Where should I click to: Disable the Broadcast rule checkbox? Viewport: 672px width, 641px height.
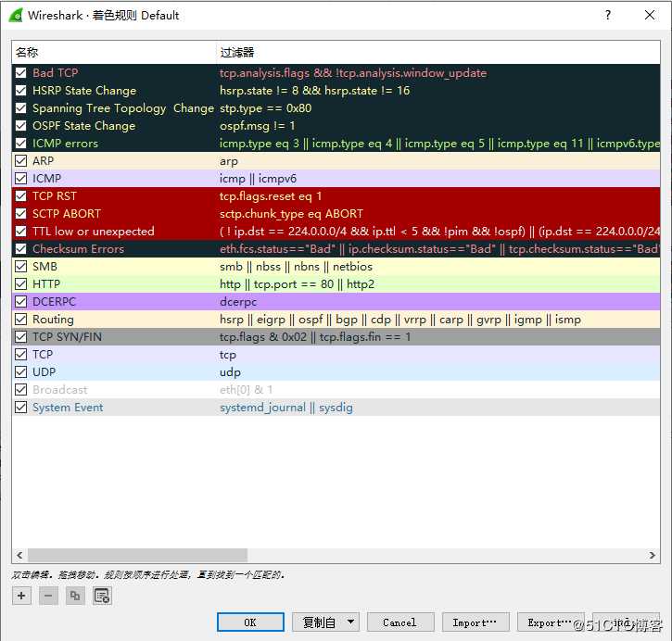21,389
